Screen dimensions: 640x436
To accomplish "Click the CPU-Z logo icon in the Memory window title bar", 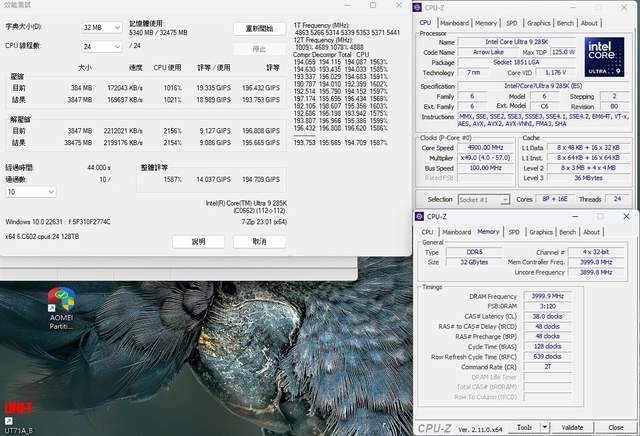I will tap(419, 216).
